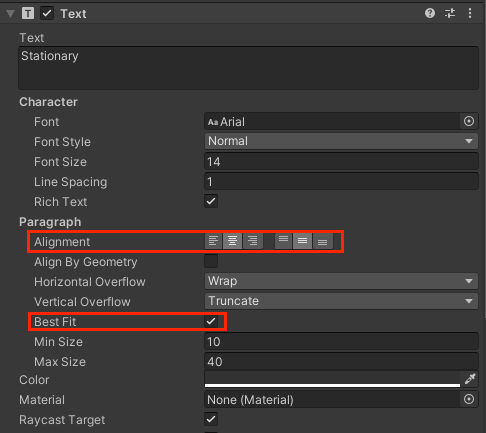Open the Text component help reference
The width and height of the screenshot is (486, 433).
(430, 13)
